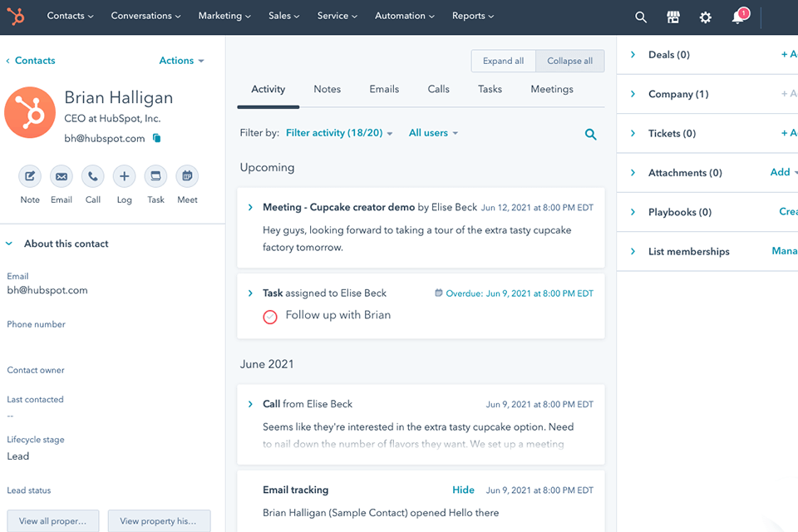Expand the Deals (0) panel

click(633, 55)
